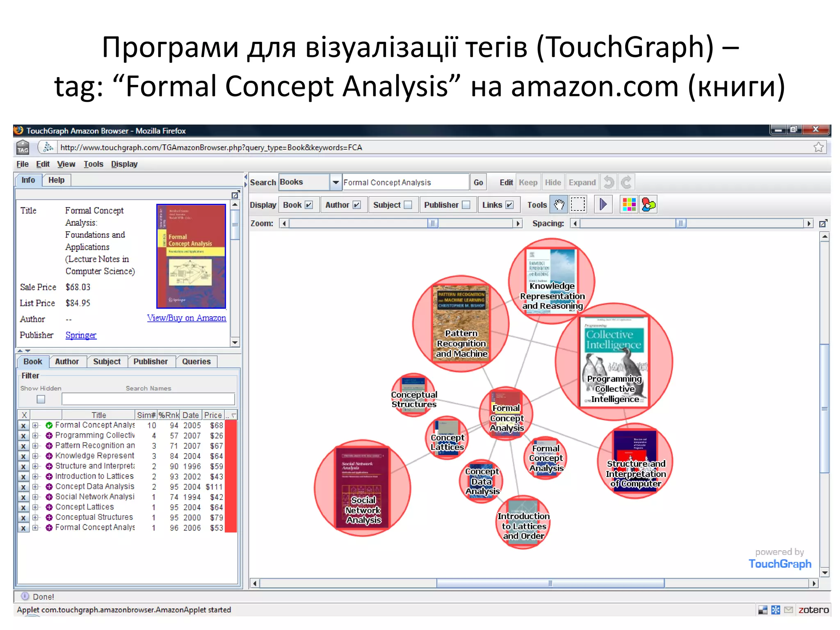The width and height of the screenshot is (840, 630).
Task: Pop out the Info panel icon
Action: 235,195
